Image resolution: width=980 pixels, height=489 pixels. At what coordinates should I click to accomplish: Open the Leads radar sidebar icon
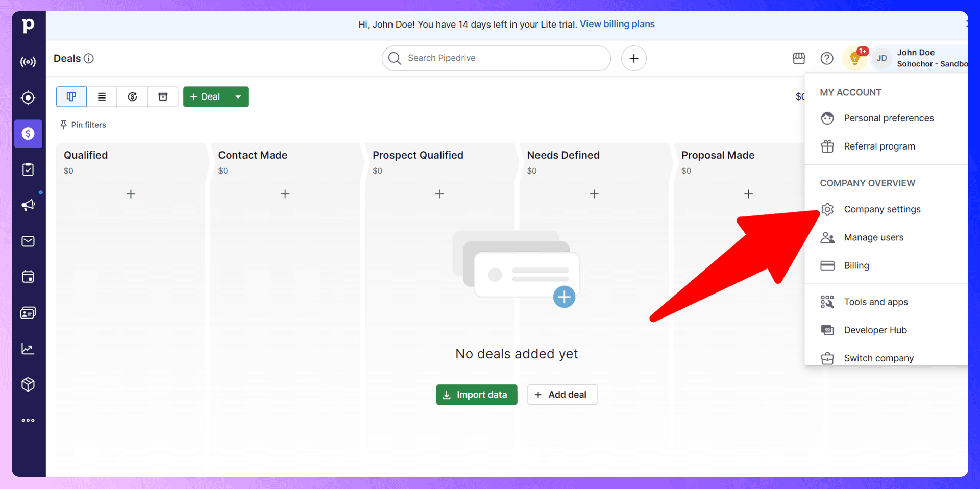(x=28, y=62)
